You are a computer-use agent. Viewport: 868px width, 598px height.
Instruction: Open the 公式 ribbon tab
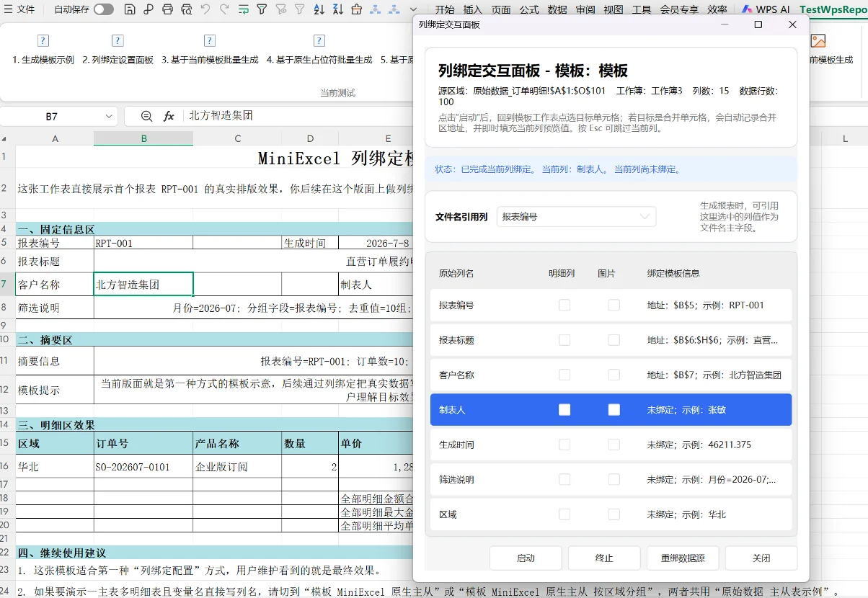coord(529,9)
